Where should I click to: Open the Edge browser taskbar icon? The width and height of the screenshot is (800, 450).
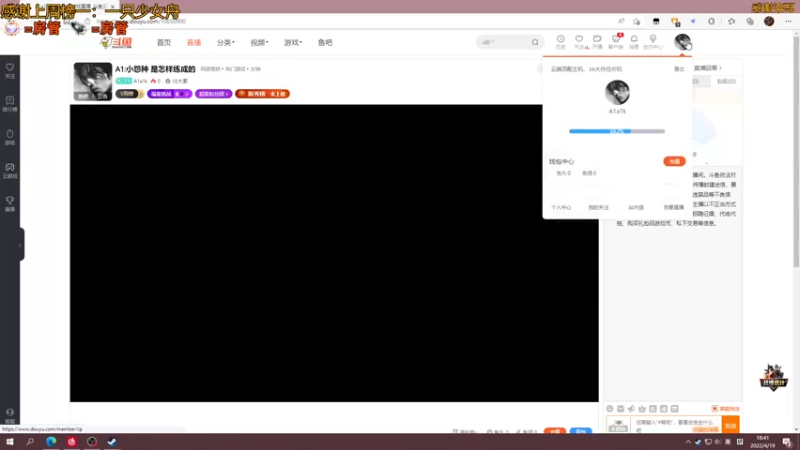point(51,442)
